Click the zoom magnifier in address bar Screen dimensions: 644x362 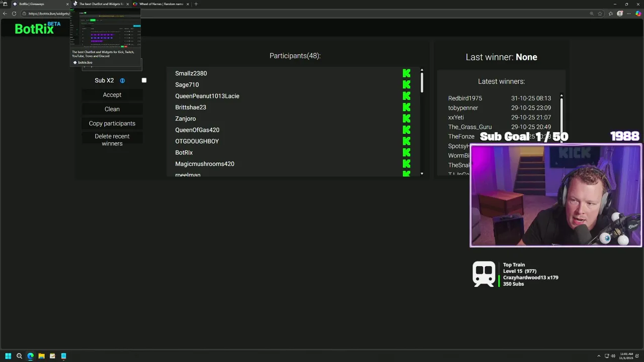click(x=591, y=14)
